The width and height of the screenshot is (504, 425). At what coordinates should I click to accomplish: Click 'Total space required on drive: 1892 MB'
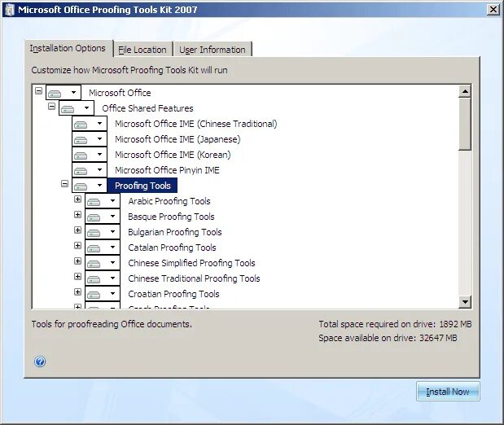pyautogui.click(x=395, y=324)
